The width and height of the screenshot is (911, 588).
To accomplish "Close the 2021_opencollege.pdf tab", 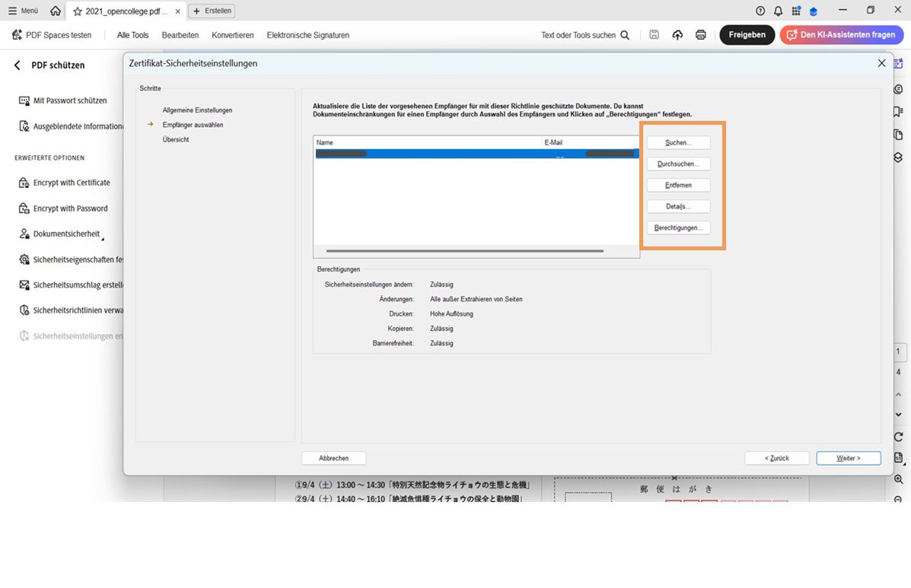I will (x=178, y=11).
